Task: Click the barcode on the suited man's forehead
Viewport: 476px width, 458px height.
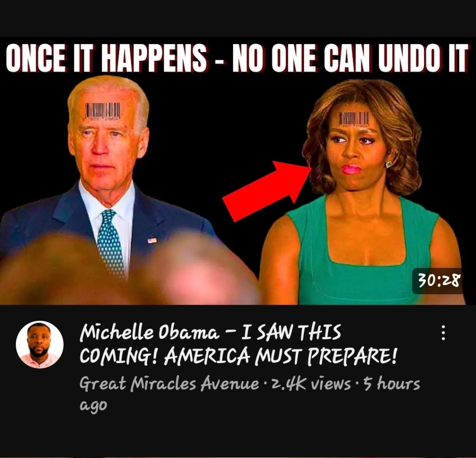Action: tap(103, 112)
